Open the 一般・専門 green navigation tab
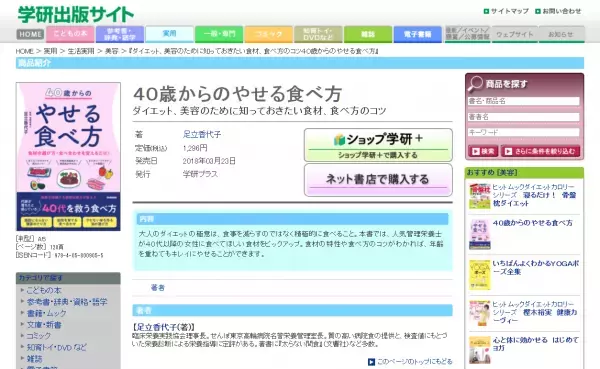The image size is (600, 369). click(219, 34)
